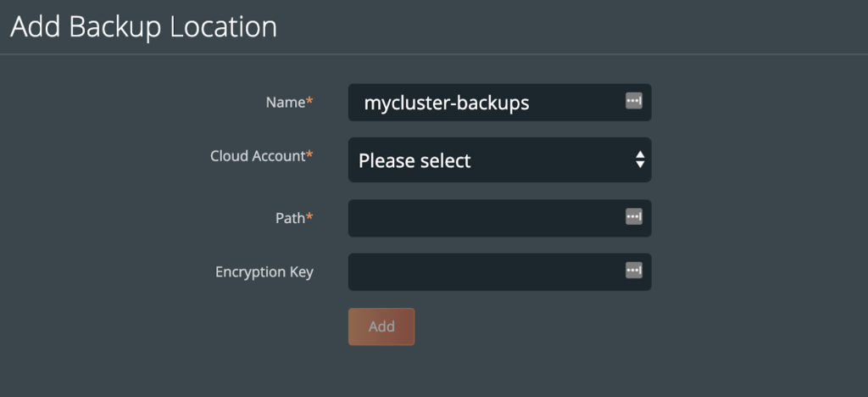Click the required asterisk beside Name
Viewport: 868px width, 397px height.
[309, 102]
